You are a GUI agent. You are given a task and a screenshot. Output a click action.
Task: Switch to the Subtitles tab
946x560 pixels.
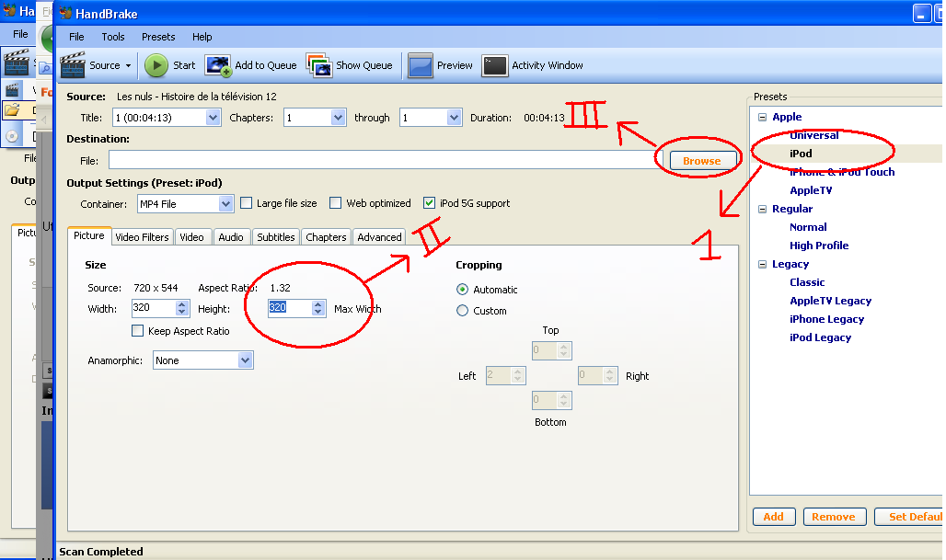(x=276, y=237)
